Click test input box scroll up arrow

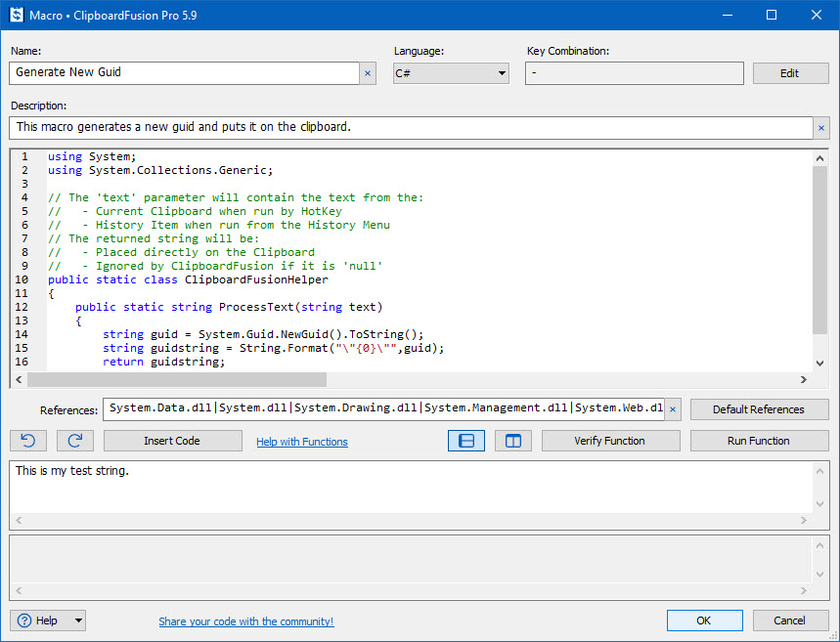point(819,471)
